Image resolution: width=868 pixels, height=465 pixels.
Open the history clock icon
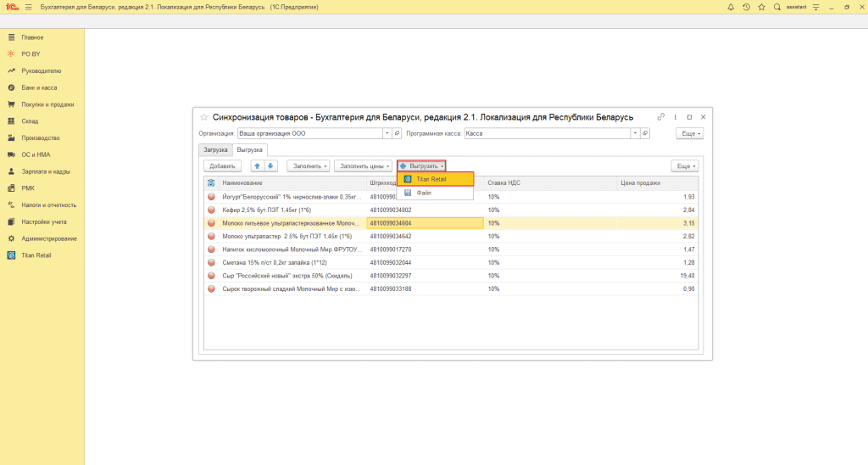point(746,7)
